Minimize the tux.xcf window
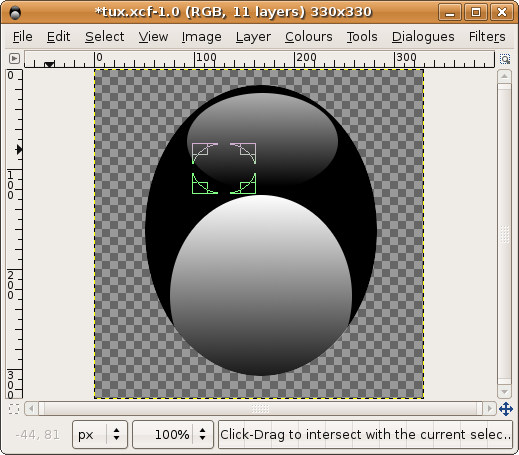 450,13
